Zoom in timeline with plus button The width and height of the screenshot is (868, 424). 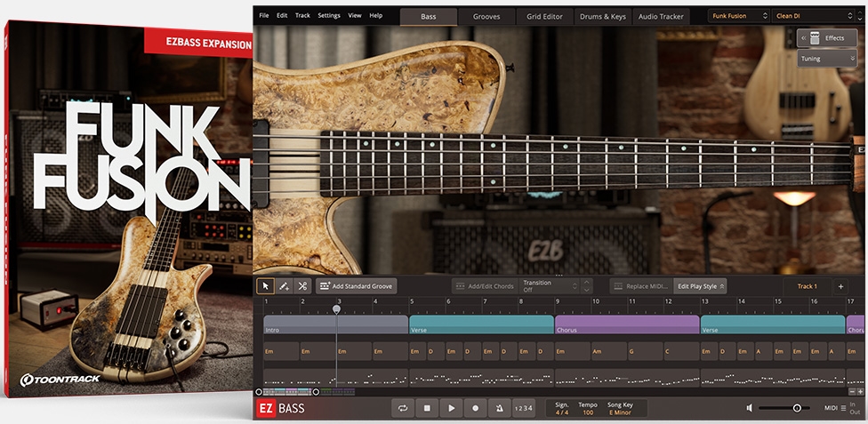coord(860,392)
